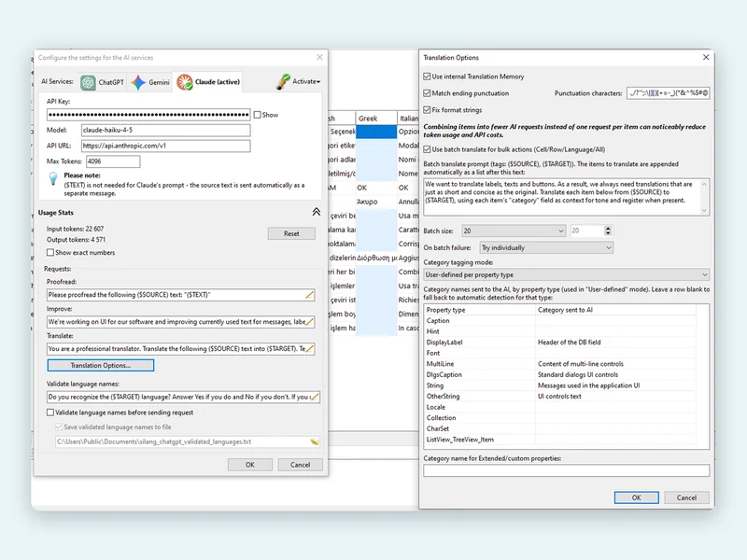Screen dimensions: 747x560
Task: Toggle Show API key checkbox
Action: [258, 115]
